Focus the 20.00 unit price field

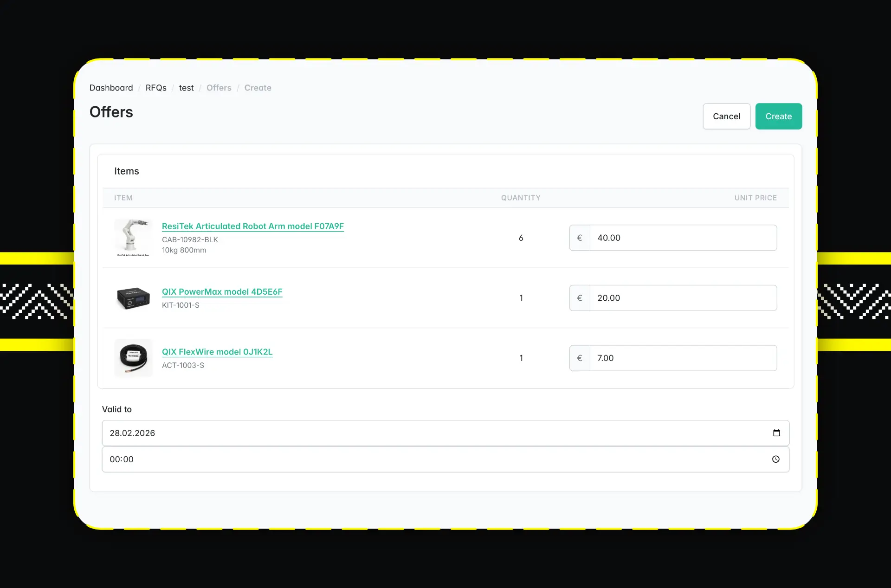(682, 298)
